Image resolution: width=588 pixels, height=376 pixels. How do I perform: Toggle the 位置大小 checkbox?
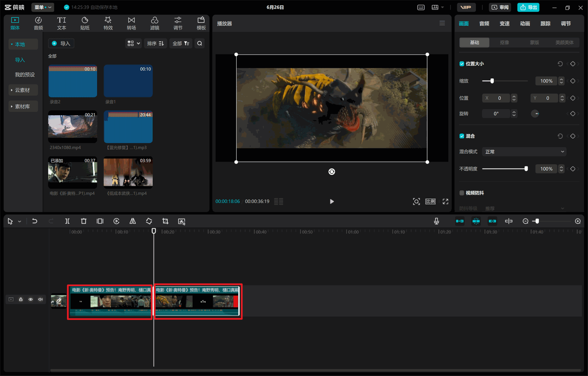coord(462,64)
